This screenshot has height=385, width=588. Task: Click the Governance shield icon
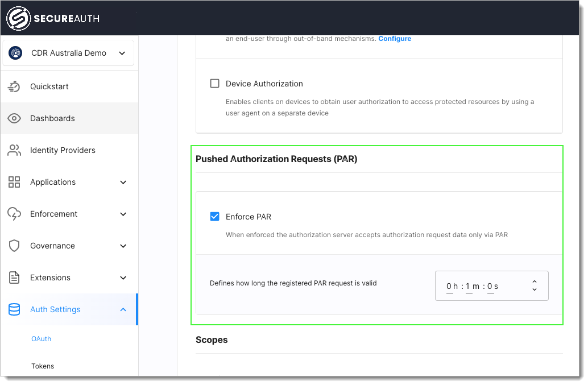coord(14,246)
